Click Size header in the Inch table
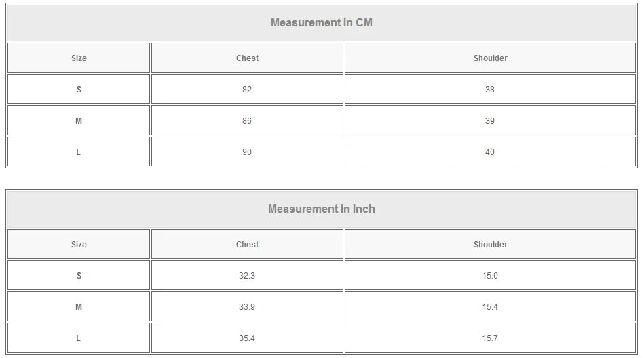The height and width of the screenshot is (358, 644). [x=79, y=245]
